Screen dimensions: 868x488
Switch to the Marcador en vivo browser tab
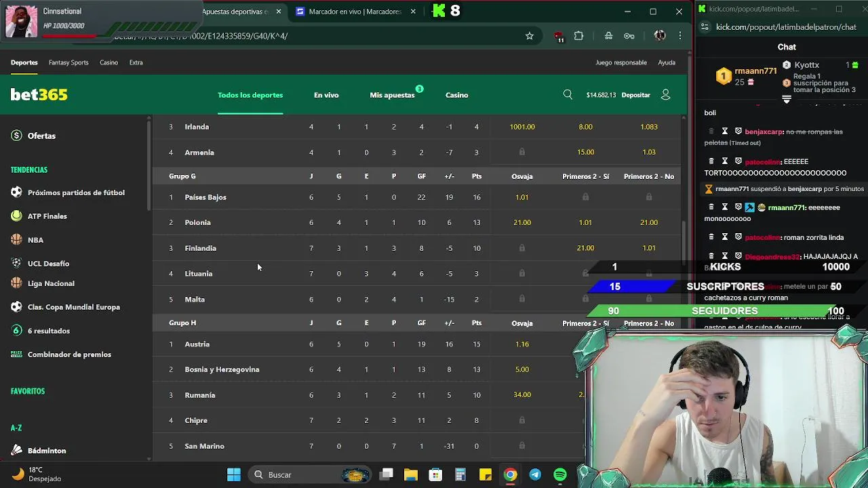355,12
